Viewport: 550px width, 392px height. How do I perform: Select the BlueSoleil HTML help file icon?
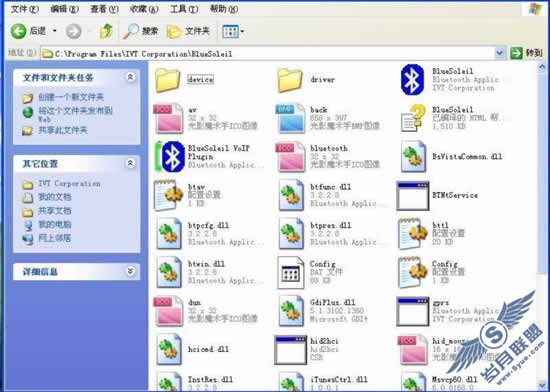(x=412, y=118)
